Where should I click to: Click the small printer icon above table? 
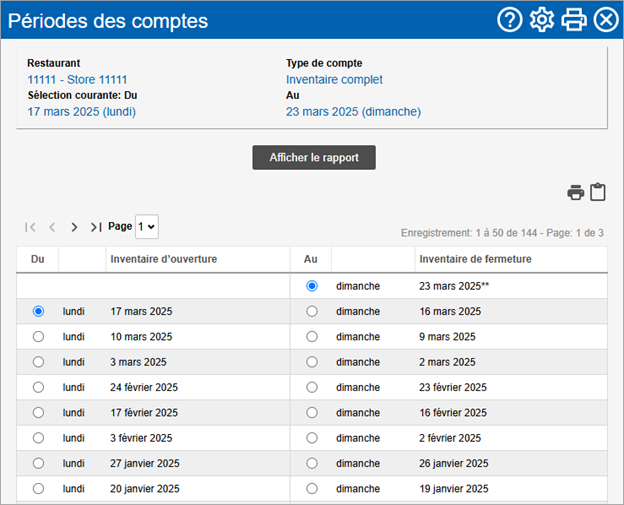tap(575, 192)
